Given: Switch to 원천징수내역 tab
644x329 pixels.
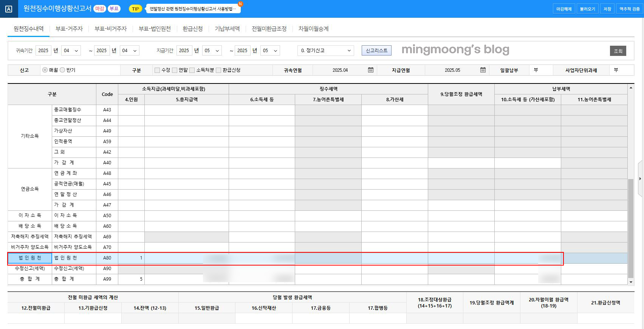Looking at the screenshot, I should point(29,29).
